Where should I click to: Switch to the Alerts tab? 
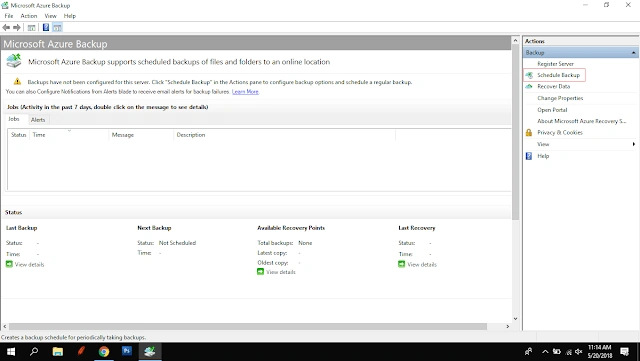click(x=38, y=120)
